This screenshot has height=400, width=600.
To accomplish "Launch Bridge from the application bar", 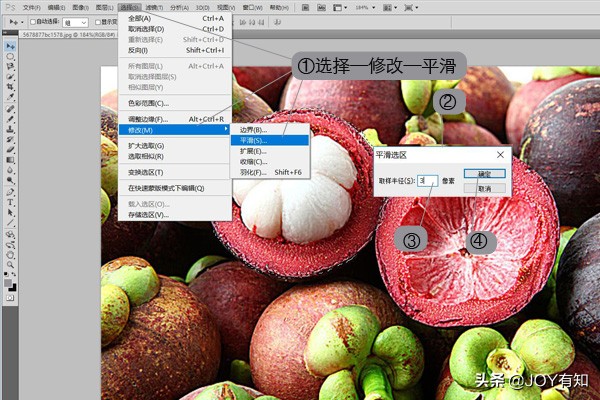I will [x=305, y=7].
